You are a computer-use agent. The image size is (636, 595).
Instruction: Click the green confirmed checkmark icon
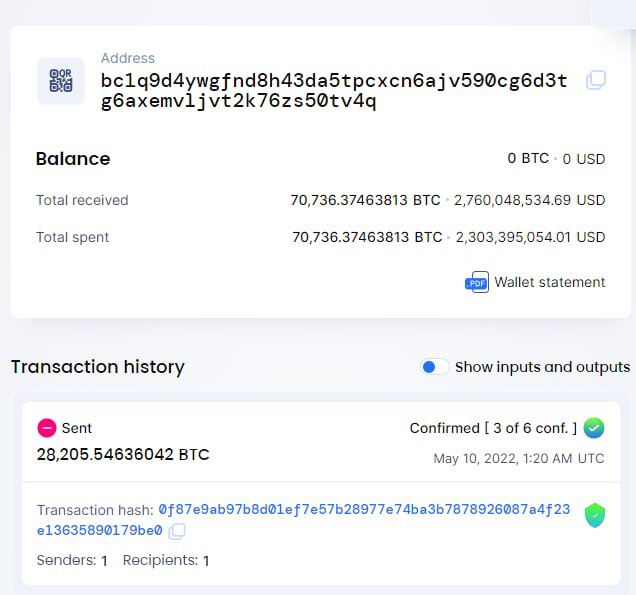(x=594, y=428)
